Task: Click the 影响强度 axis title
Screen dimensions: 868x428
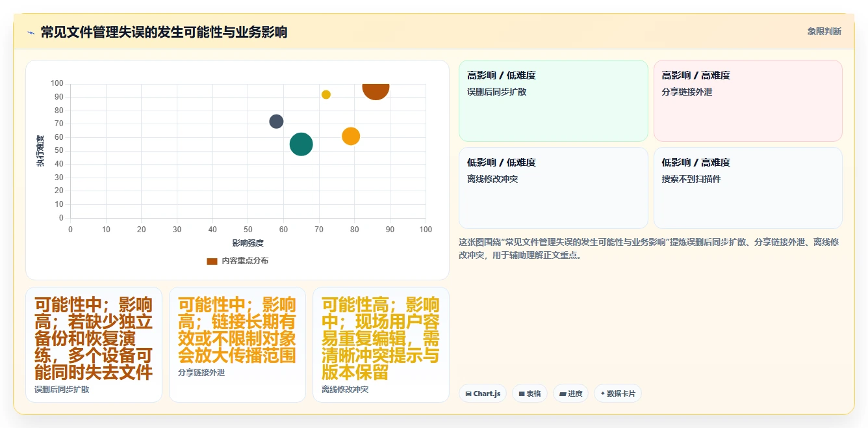Action: click(x=248, y=243)
